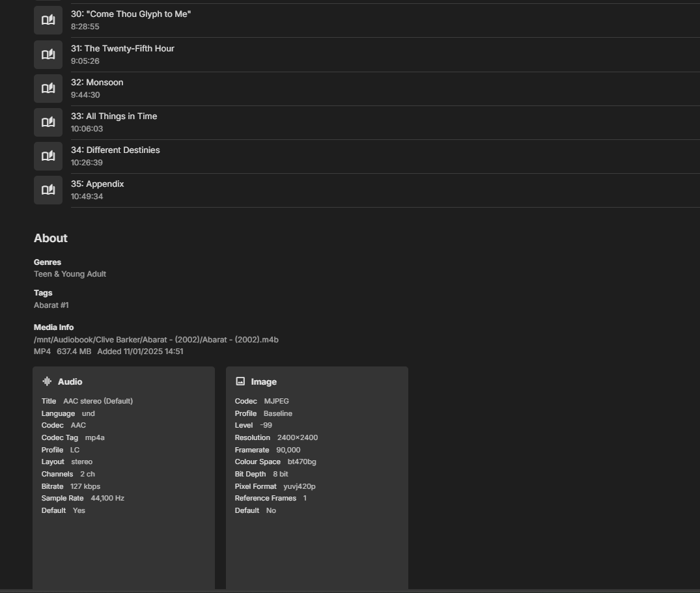Select the Appendix chapter book icon

coord(48,189)
